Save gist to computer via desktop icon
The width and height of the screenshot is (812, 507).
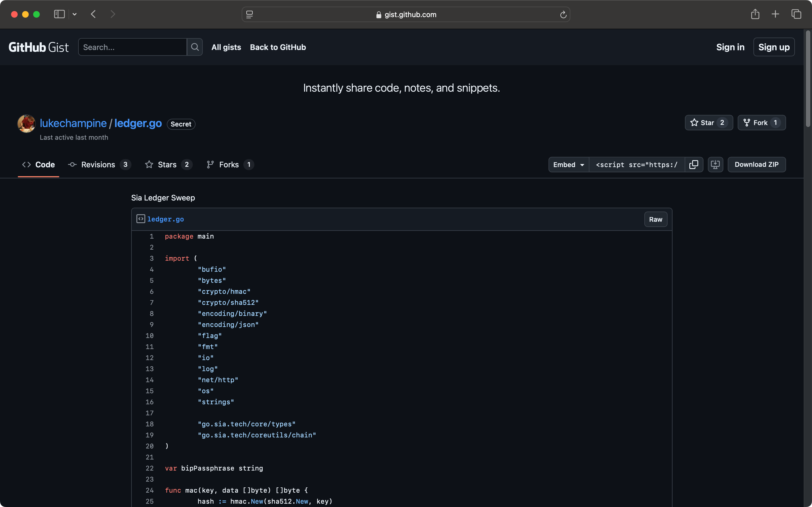715,165
